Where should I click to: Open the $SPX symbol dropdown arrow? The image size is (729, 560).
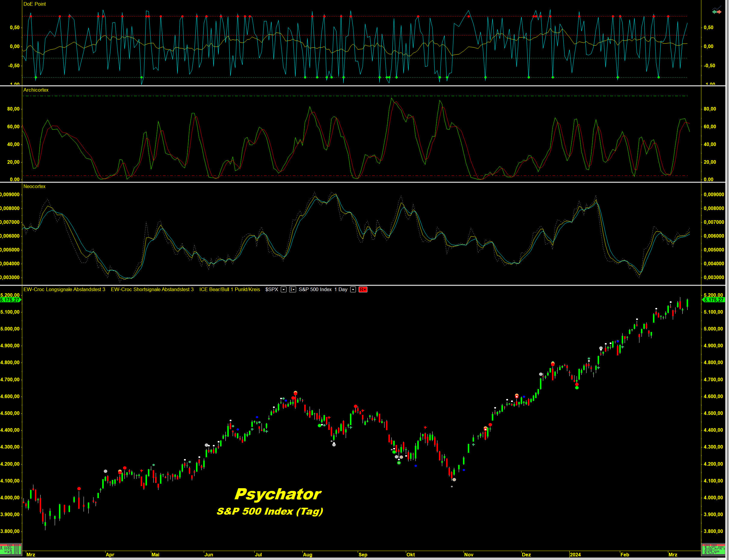[x=283, y=289]
